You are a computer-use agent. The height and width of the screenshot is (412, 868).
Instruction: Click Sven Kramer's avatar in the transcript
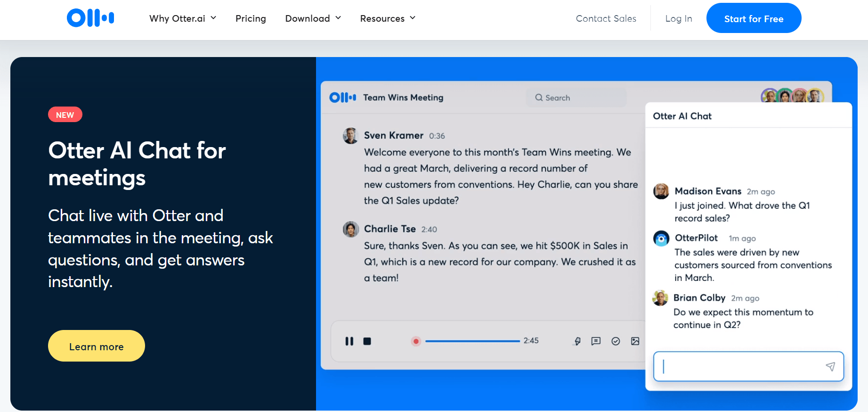click(350, 136)
